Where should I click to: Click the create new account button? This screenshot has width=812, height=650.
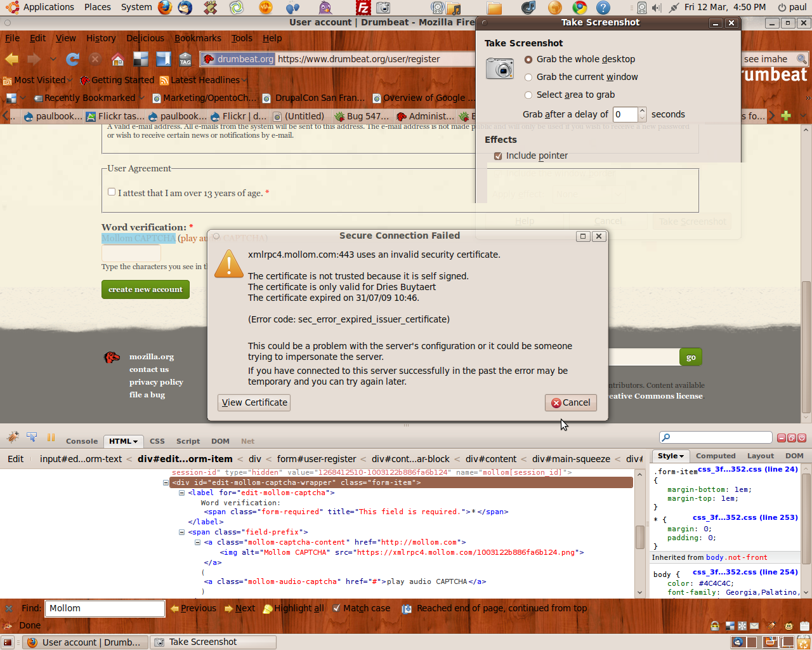click(145, 289)
